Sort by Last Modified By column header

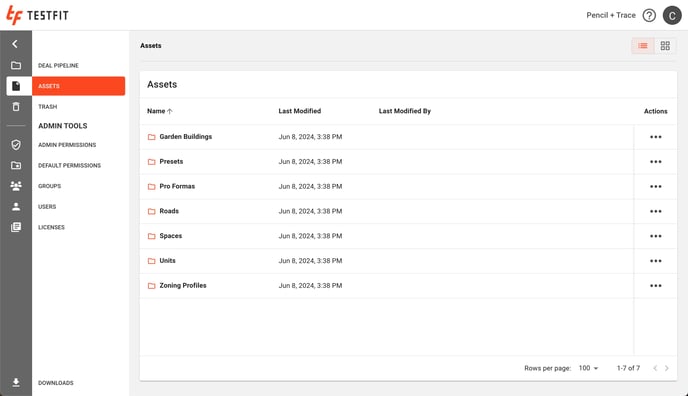tap(405, 111)
